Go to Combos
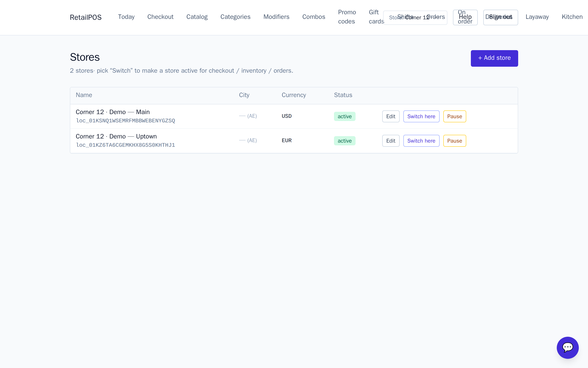The width and height of the screenshot is (588, 368). click(x=314, y=17)
